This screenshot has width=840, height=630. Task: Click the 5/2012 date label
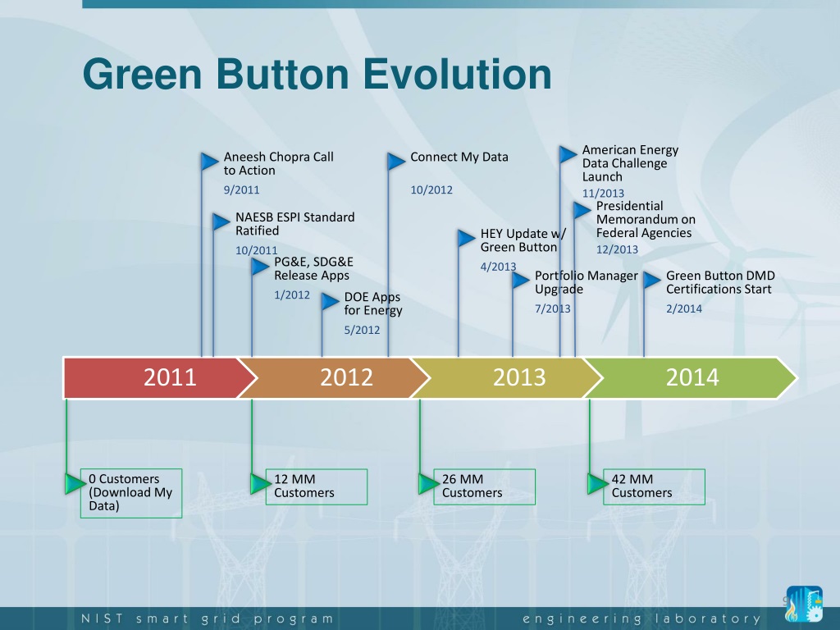pyautogui.click(x=362, y=330)
